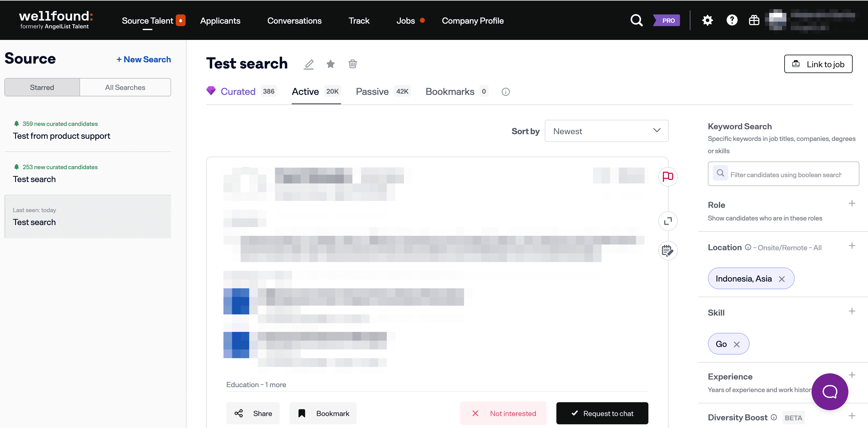Open the Conversations menu item
Image resolution: width=868 pixels, height=428 pixels.
294,21
